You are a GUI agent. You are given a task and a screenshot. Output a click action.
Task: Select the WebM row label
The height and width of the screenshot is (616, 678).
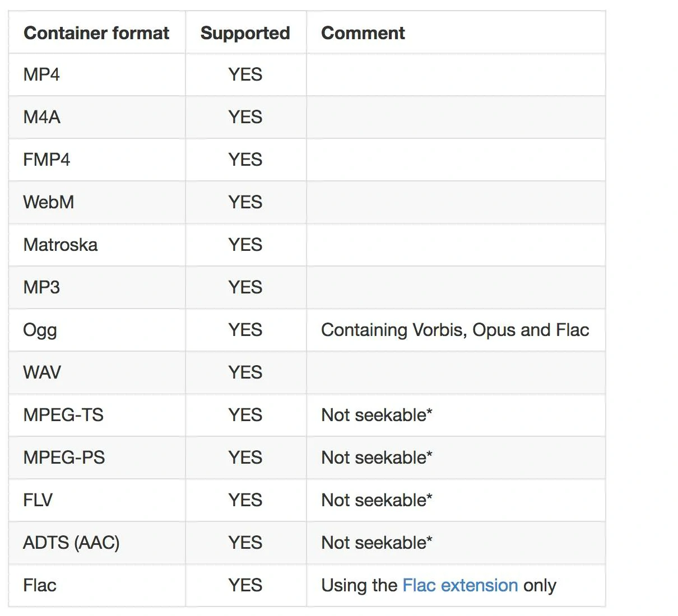[49, 202]
